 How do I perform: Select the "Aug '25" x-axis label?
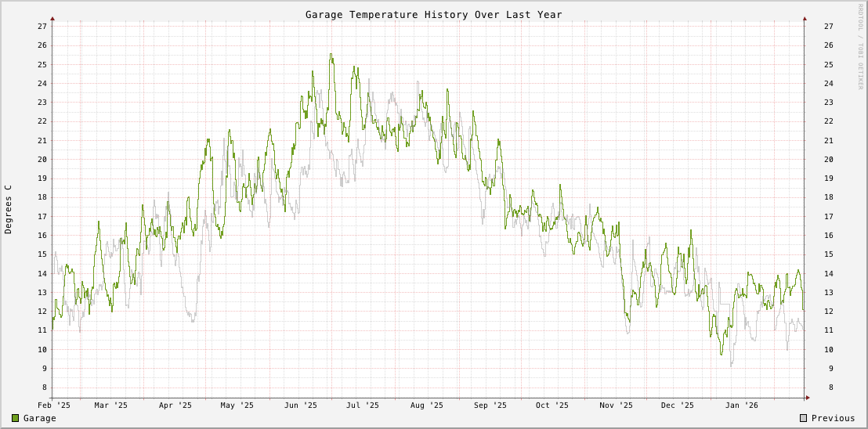pos(427,406)
